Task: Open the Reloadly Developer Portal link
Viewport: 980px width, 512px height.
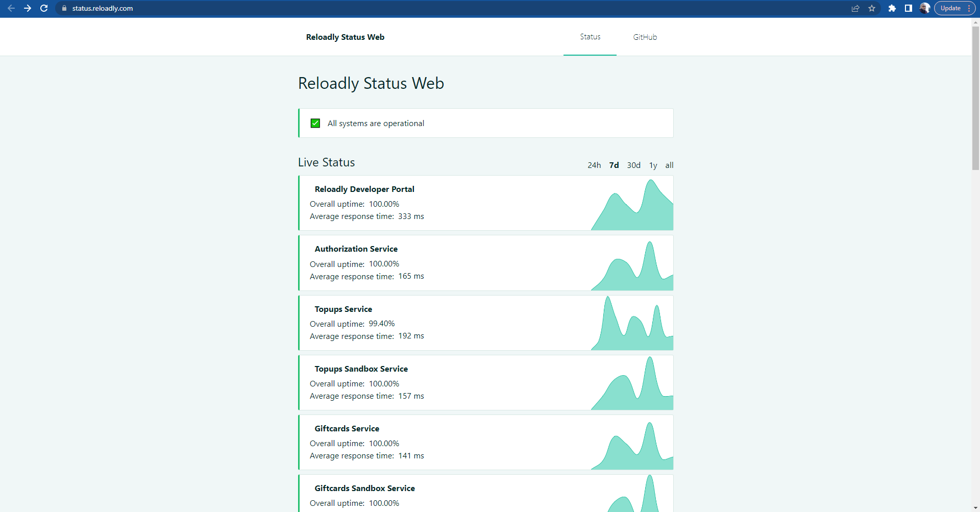Action: coord(364,189)
